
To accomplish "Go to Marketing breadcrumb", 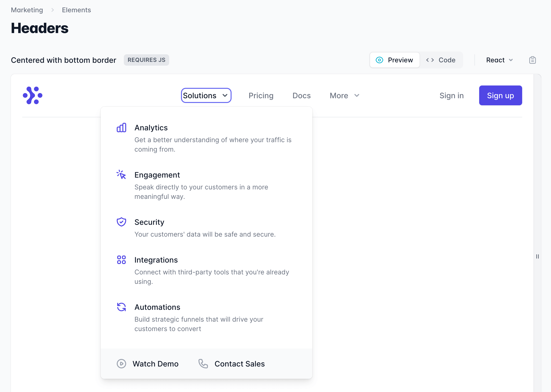I will click(x=27, y=10).
